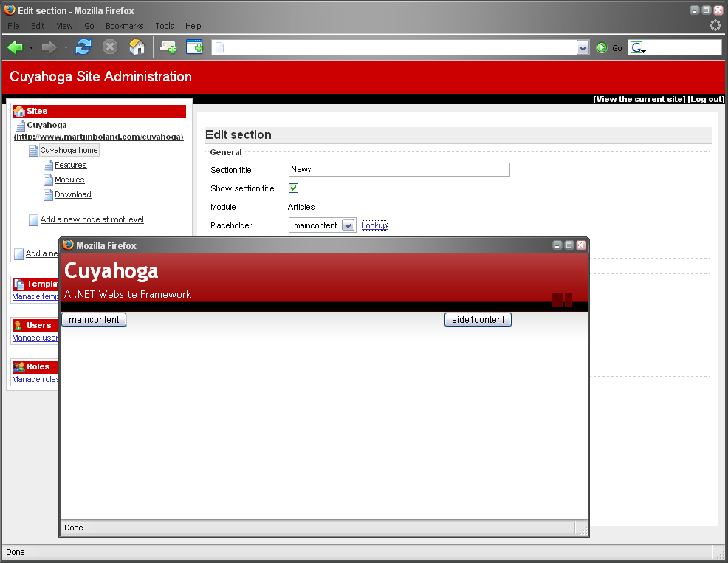The image size is (728, 563).
Task: Click the side1content placeholder button in popup
Action: pos(478,320)
